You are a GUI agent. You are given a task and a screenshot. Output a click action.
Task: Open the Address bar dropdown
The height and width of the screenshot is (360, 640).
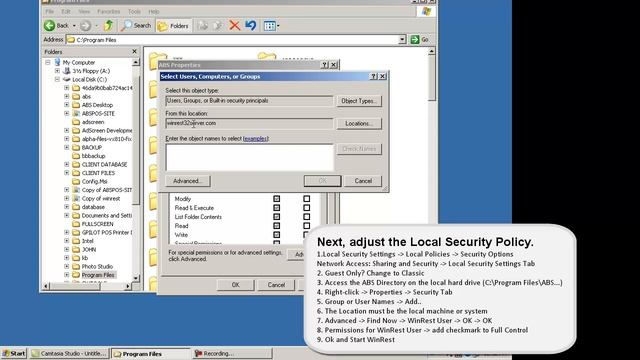pyautogui.click(x=402, y=40)
